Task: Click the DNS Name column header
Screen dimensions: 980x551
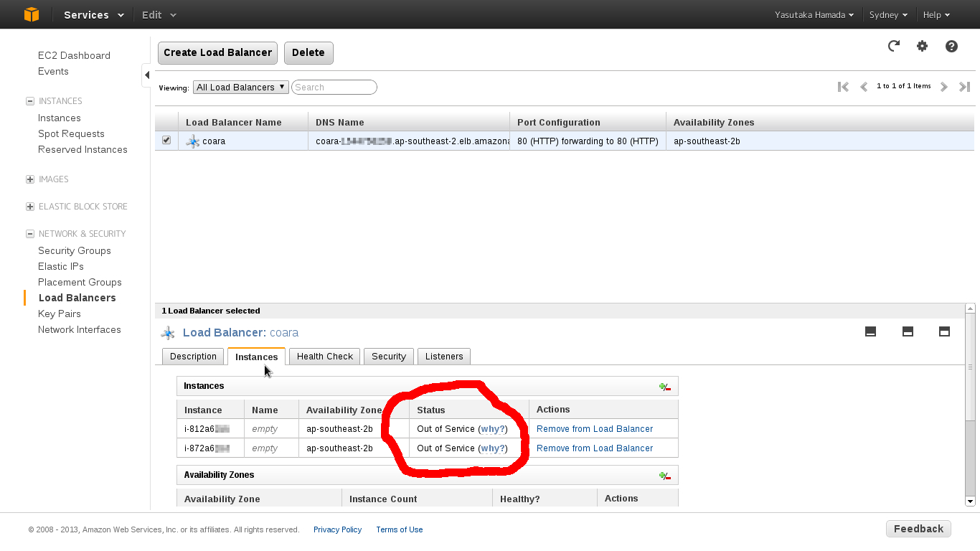Action: 409,122
